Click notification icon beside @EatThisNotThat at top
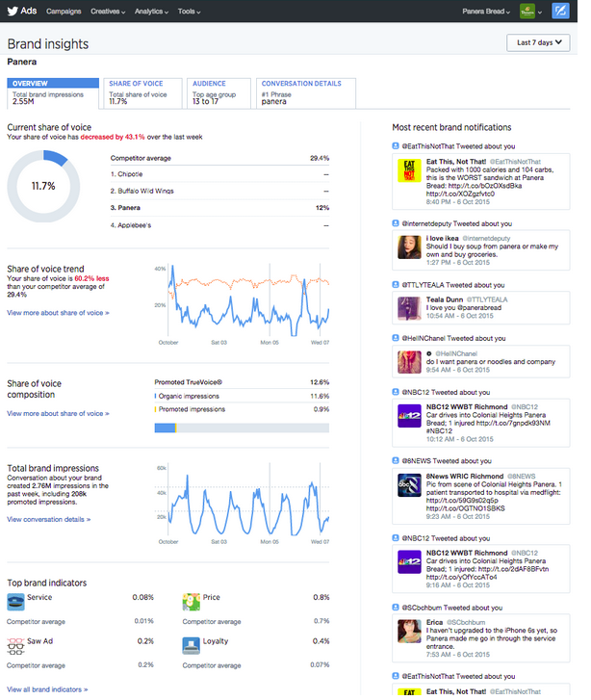The image size is (591, 700). 395,146
